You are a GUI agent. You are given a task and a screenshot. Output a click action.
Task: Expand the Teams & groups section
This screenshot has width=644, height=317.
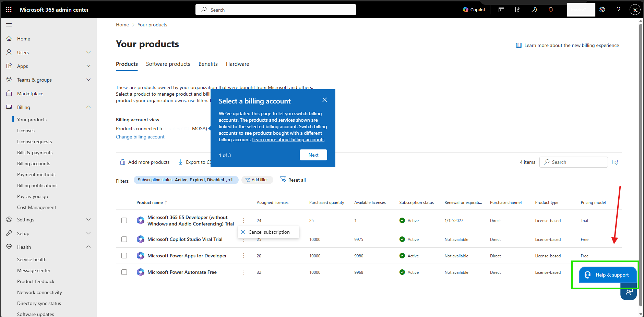coord(88,80)
